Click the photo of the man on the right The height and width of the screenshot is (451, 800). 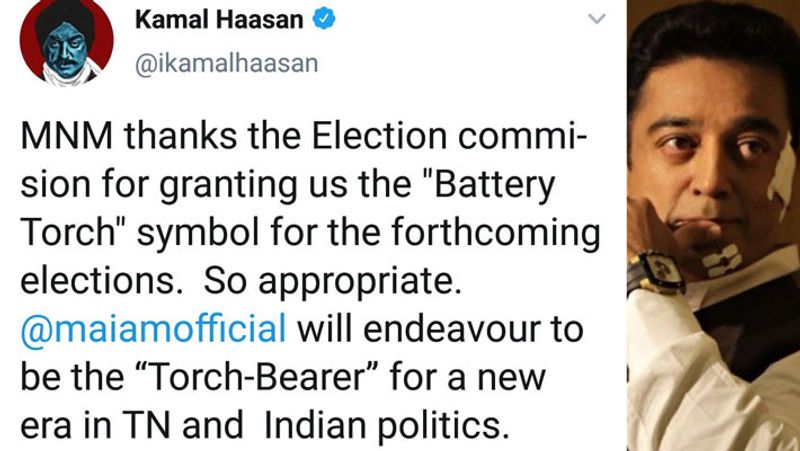coord(712,225)
